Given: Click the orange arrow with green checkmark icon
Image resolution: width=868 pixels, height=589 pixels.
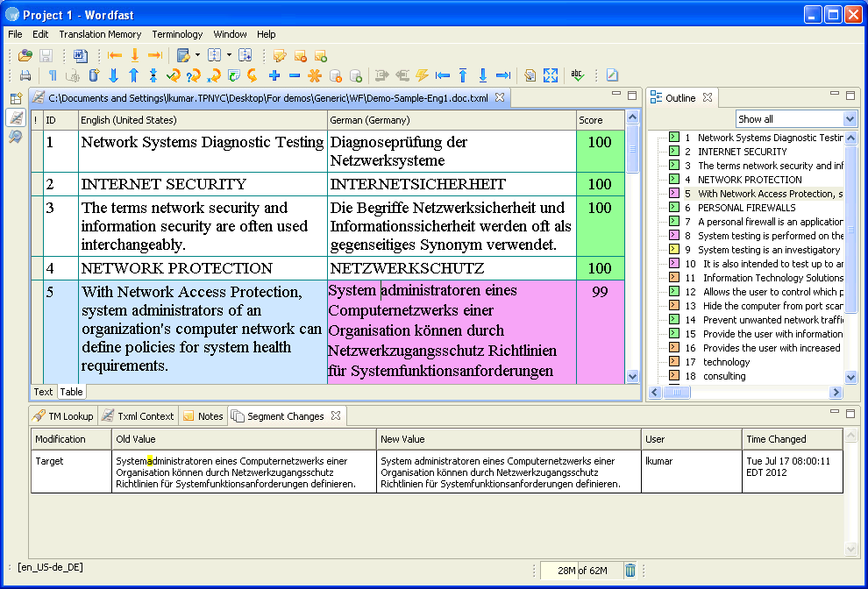Looking at the screenshot, I should click(174, 76).
